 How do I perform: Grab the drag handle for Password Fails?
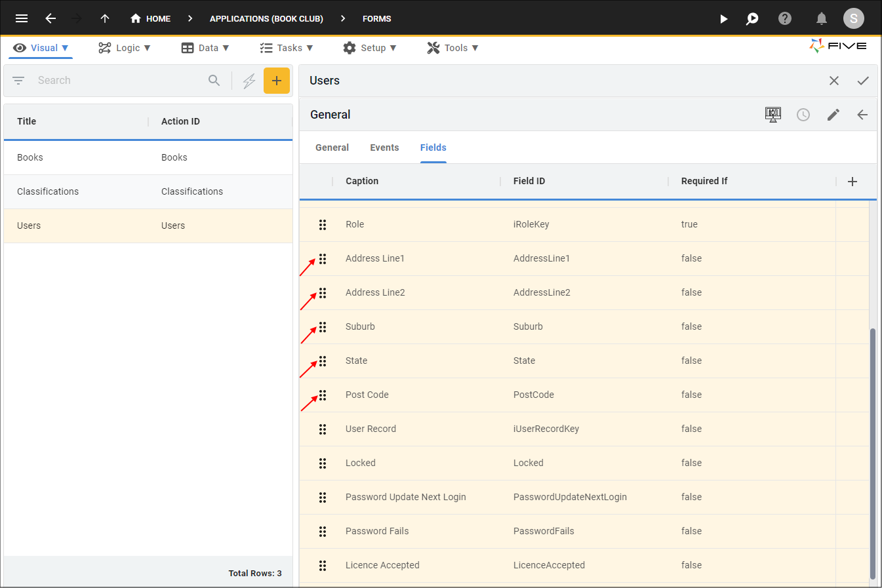[x=323, y=532]
